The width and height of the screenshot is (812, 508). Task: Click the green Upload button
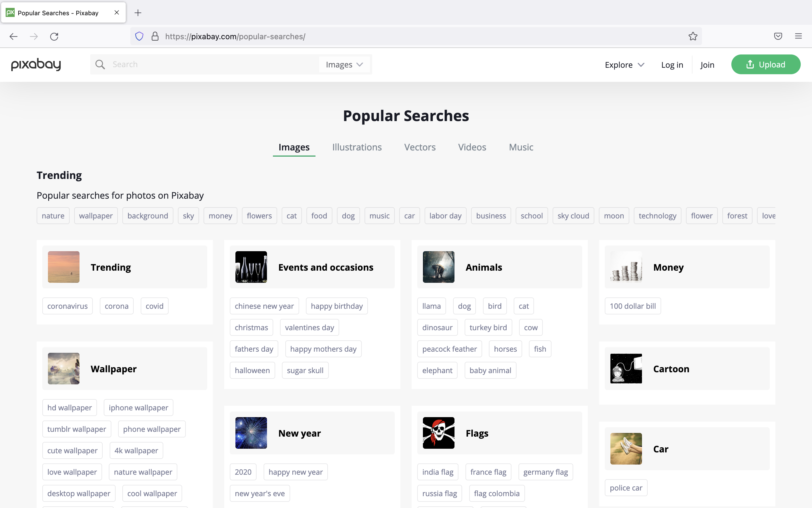click(766, 64)
